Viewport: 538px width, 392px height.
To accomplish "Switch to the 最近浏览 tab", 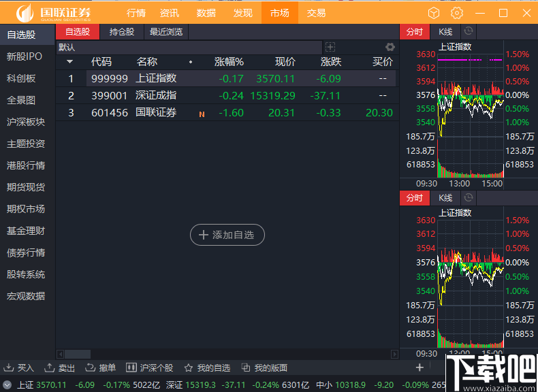I will [166, 32].
